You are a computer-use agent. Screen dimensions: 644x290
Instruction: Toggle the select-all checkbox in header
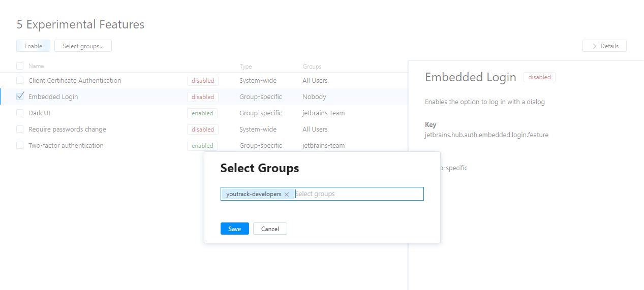pyautogui.click(x=20, y=66)
